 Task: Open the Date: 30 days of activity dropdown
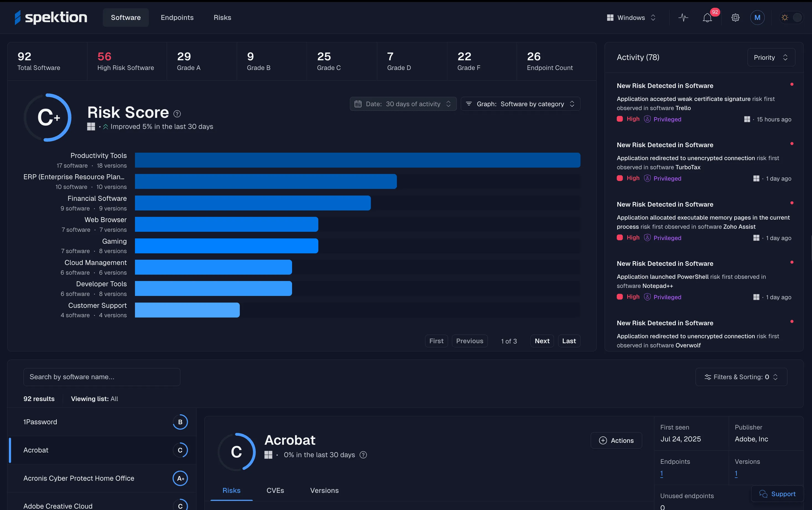coord(403,104)
